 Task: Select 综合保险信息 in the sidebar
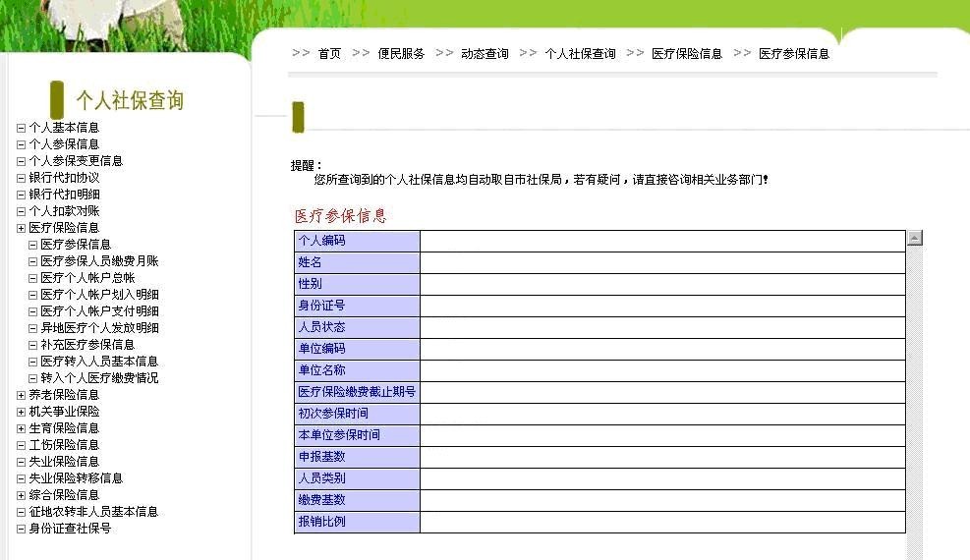[x=64, y=494]
